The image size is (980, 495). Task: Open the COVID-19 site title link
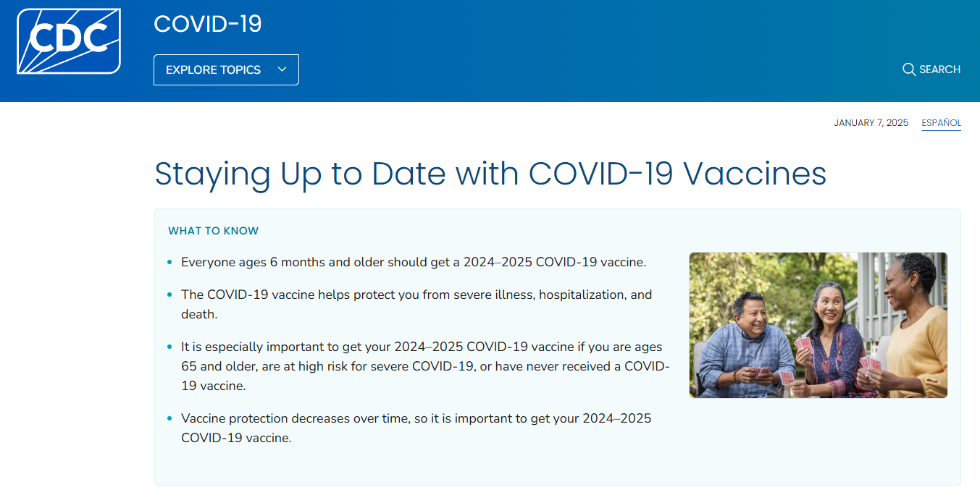coord(208,24)
